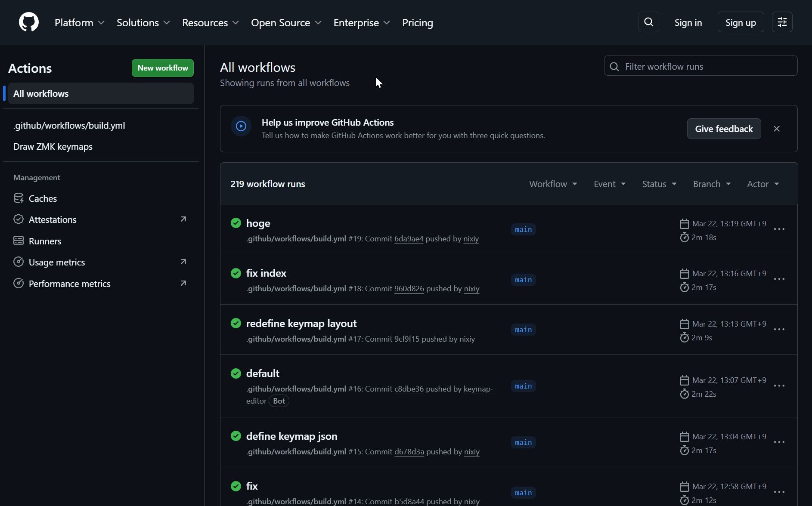Open the redefine keymap layout run

(301, 323)
